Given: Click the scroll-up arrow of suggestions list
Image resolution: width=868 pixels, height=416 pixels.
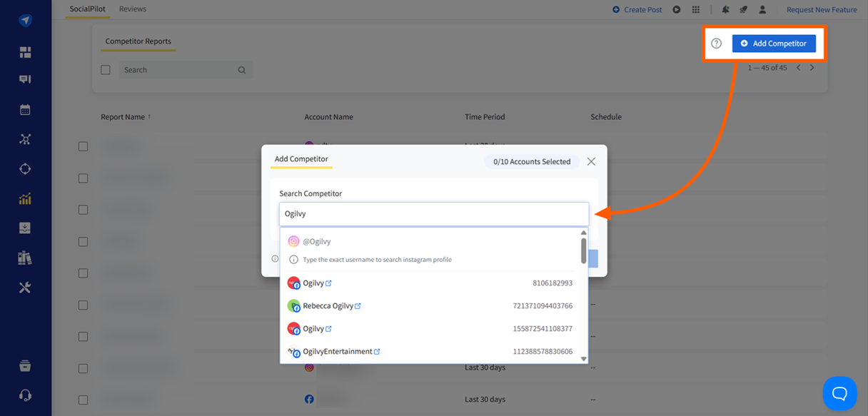Looking at the screenshot, I should tap(584, 233).
